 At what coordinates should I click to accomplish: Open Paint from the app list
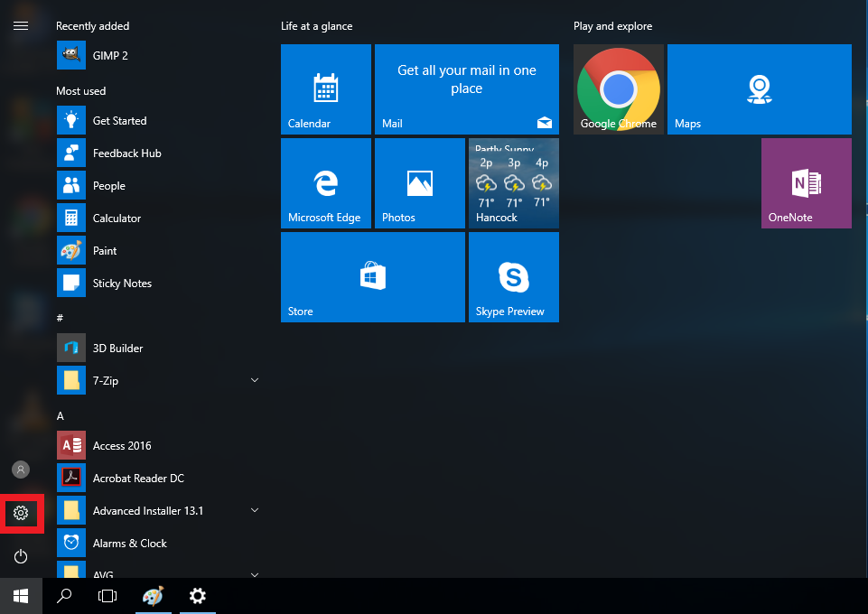click(158, 251)
